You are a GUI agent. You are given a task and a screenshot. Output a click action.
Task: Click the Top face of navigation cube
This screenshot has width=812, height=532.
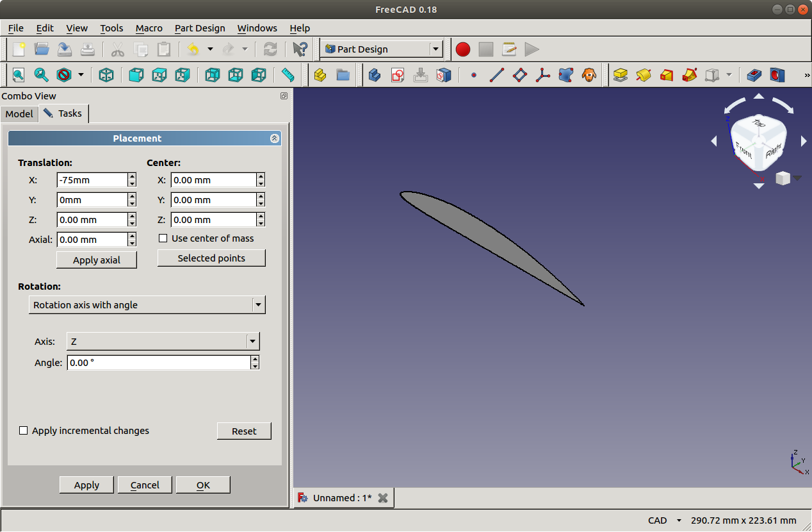pyautogui.click(x=759, y=124)
